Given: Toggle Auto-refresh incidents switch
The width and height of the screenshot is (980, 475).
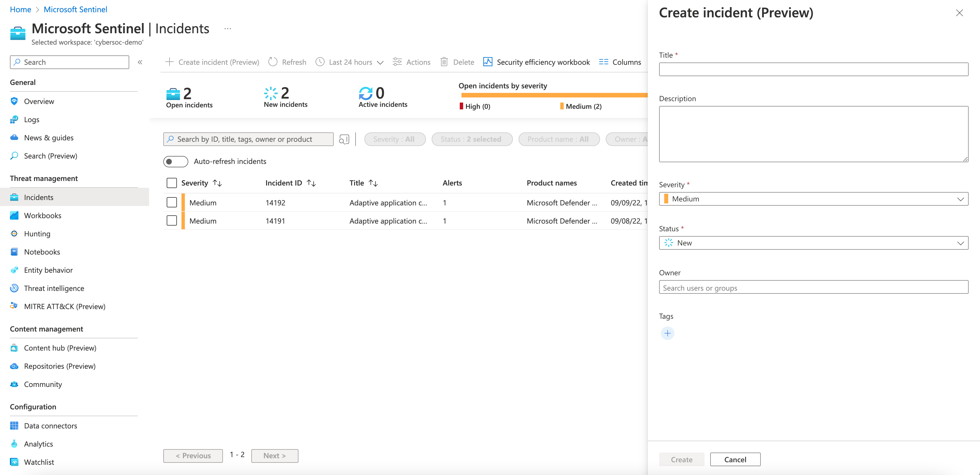Looking at the screenshot, I should (175, 161).
